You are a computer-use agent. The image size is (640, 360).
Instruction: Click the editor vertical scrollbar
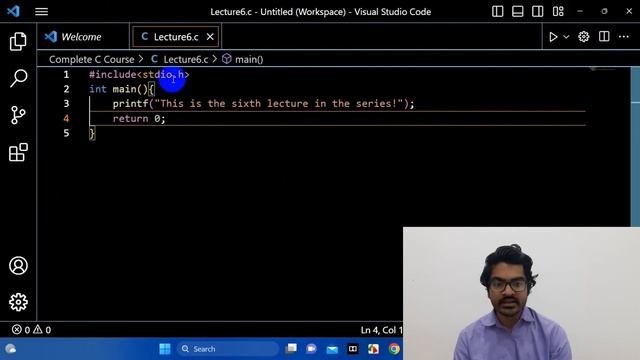click(635, 147)
